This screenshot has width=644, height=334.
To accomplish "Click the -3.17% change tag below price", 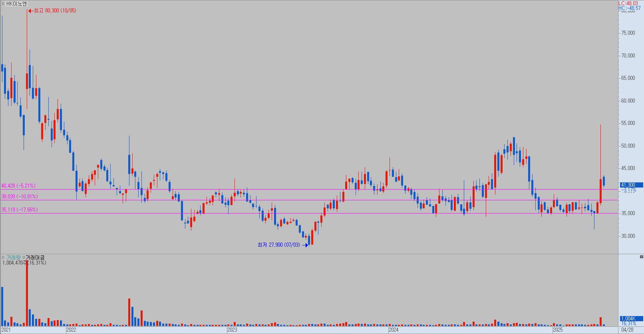I will pos(628,190).
